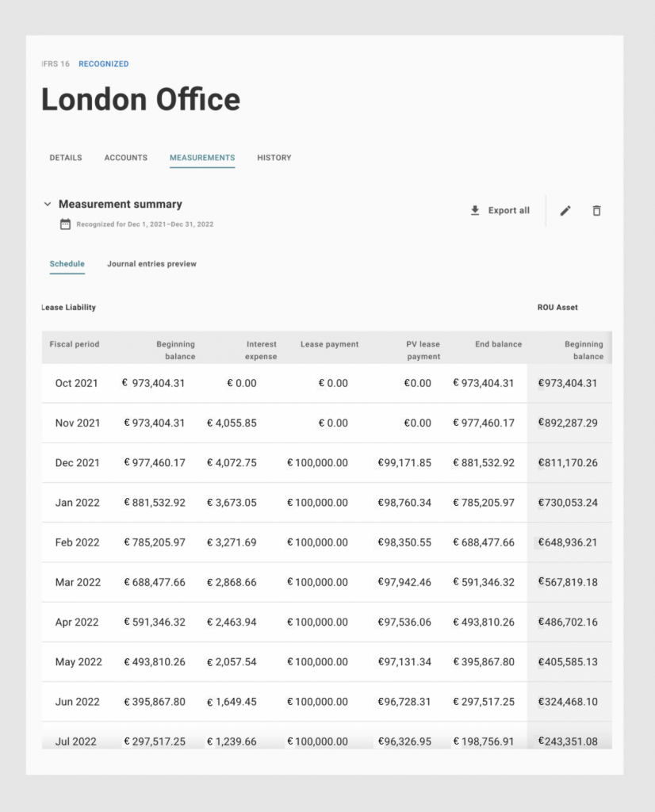The height and width of the screenshot is (812, 655).
Task: Select the Dec 2021 row label
Action: [77, 463]
